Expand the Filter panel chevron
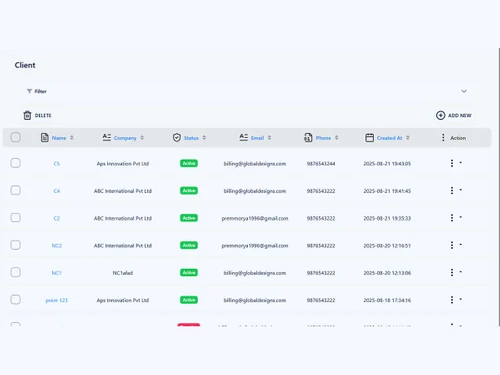500x375 pixels. click(464, 91)
